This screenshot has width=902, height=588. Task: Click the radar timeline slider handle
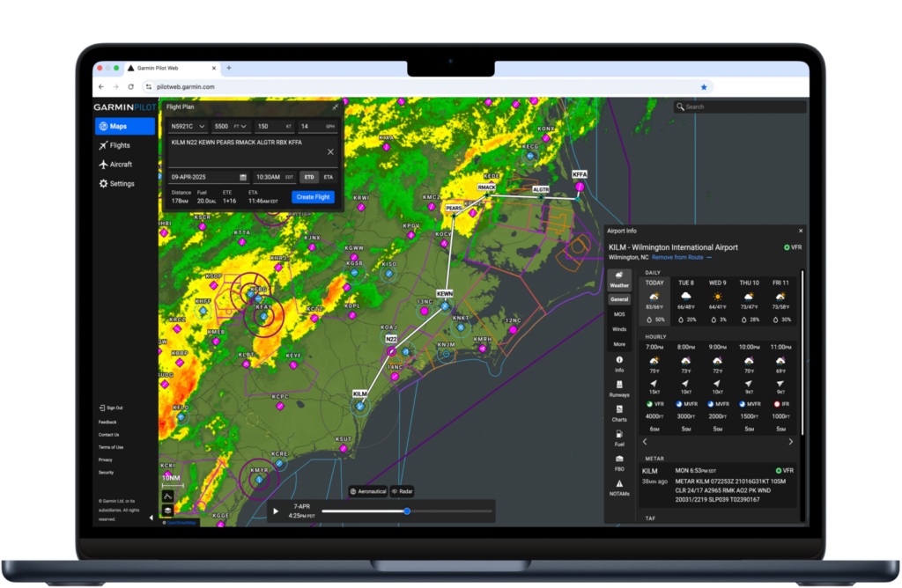click(407, 511)
